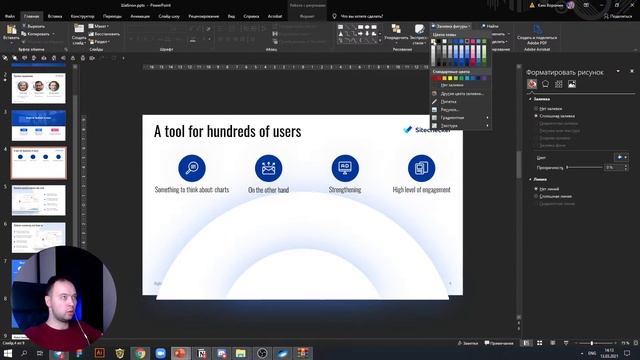Image resolution: width=640 pixels, height=360 pixels.
Task: Click the Comments (Примечания) status bar button
Action: coord(499,343)
